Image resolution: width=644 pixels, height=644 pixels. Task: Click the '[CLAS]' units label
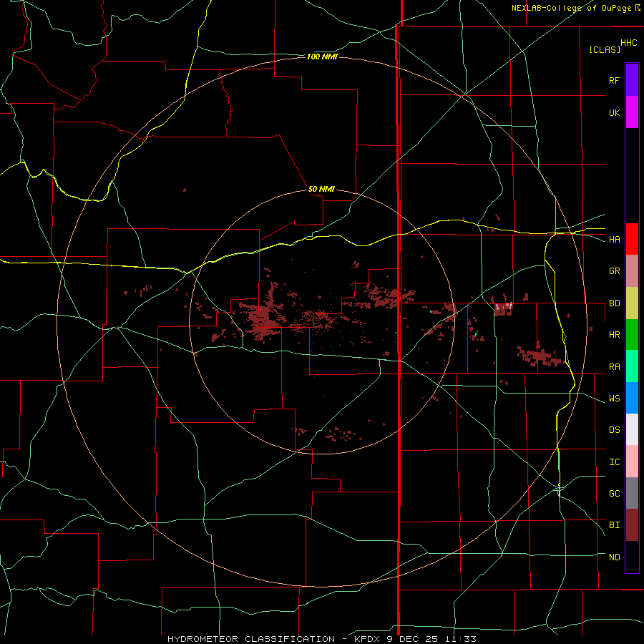coord(605,49)
